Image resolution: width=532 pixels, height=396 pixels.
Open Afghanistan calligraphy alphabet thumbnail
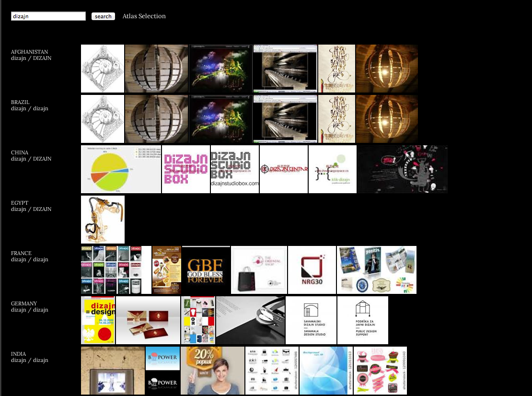click(x=336, y=69)
